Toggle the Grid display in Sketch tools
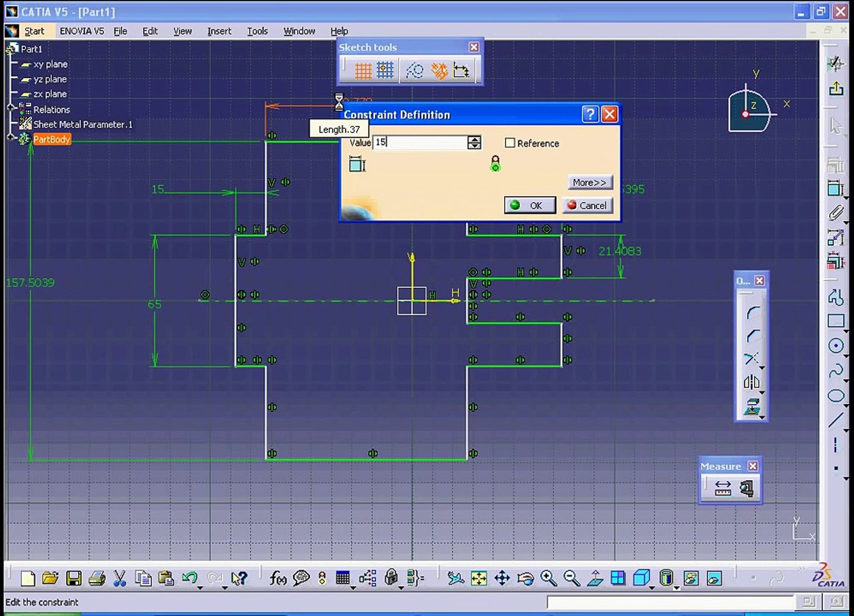 (363, 71)
